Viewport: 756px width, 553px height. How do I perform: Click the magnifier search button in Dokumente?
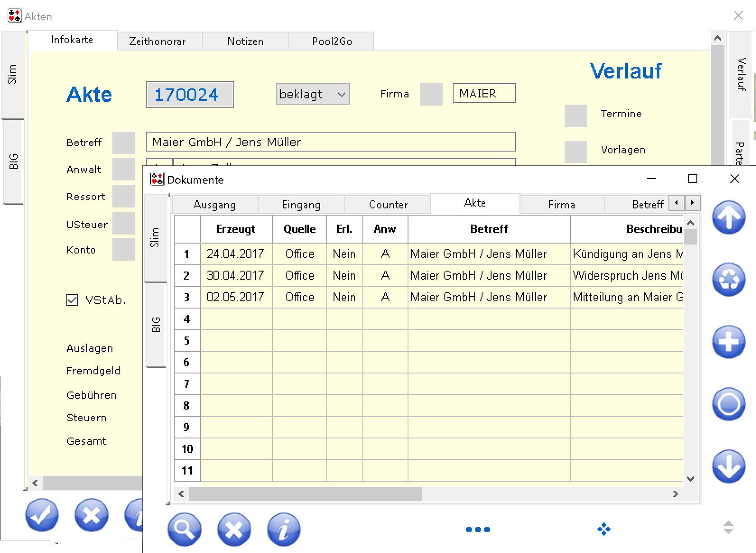tap(184, 529)
